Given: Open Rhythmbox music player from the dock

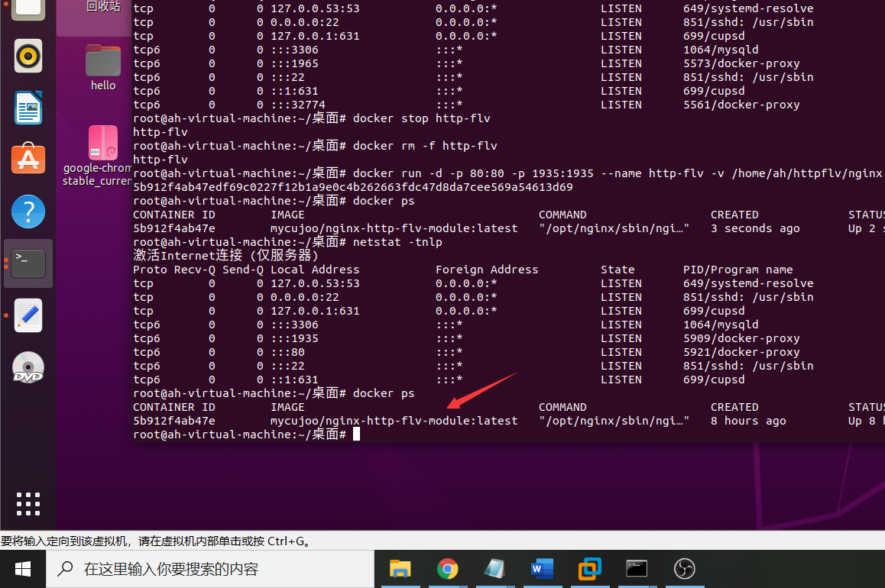Looking at the screenshot, I should [28, 56].
